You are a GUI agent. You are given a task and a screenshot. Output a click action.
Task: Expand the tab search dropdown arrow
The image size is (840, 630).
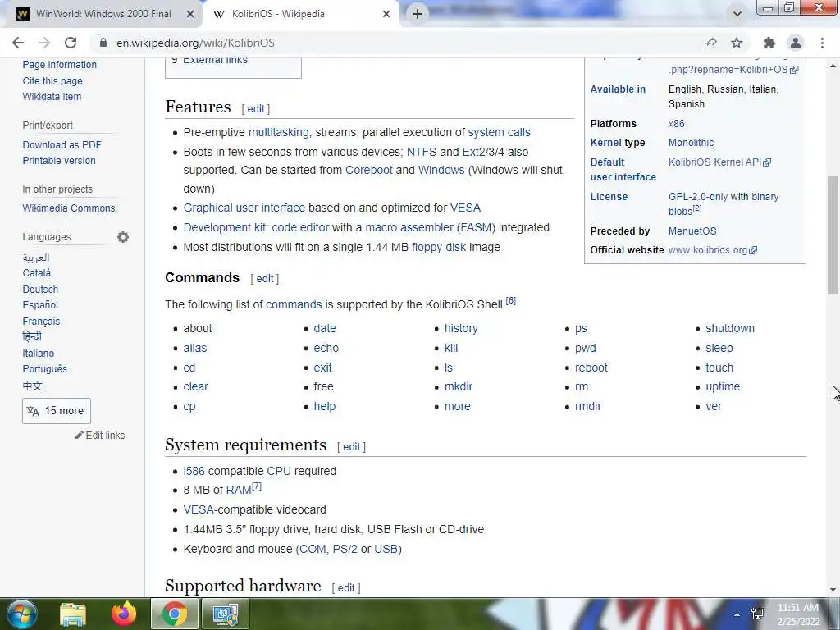click(x=737, y=14)
